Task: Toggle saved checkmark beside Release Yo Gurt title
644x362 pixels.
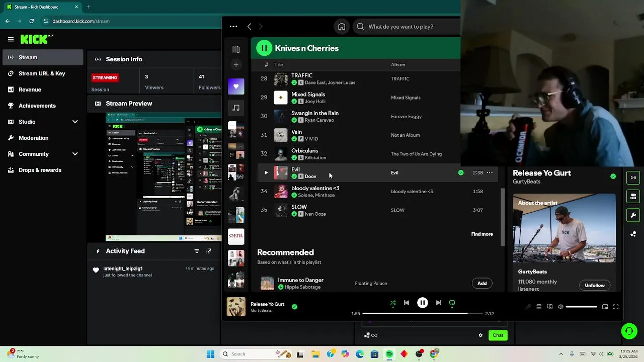Action: pos(613,176)
